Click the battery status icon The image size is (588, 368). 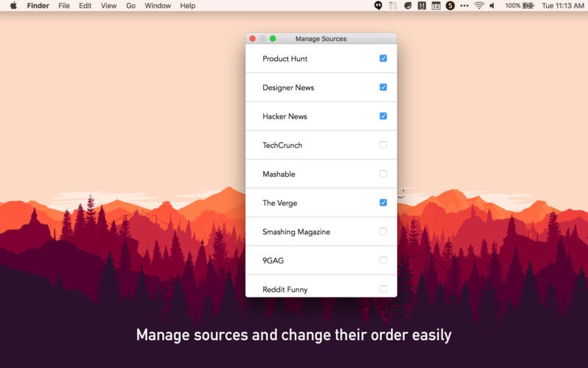[x=528, y=6]
